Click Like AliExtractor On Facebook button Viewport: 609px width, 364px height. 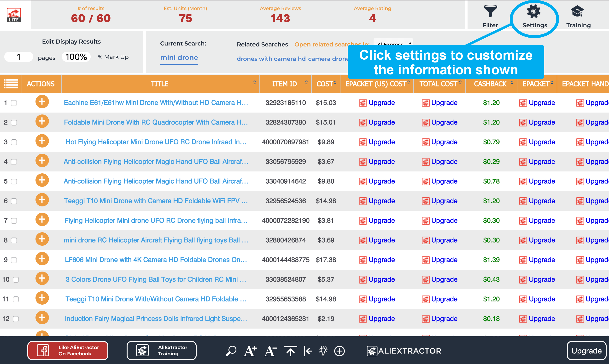pyautogui.click(x=68, y=351)
